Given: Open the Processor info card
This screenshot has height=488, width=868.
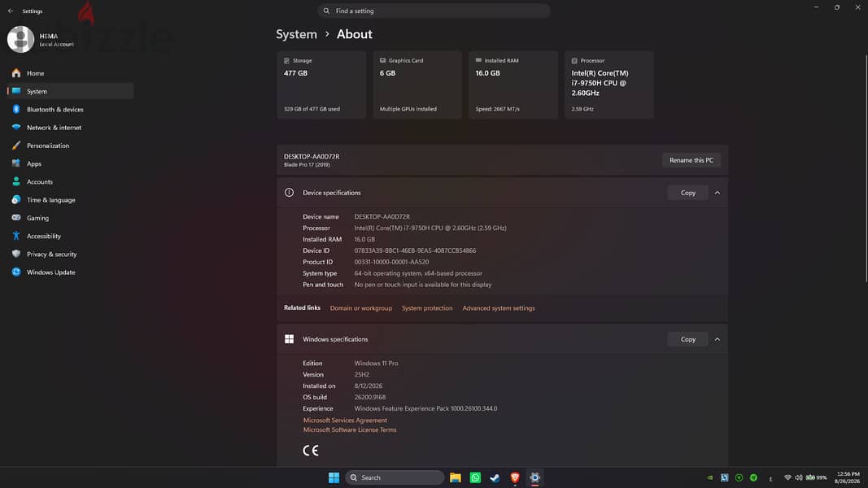Looking at the screenshot, I should pyautogui.click(x=609, y=85).
